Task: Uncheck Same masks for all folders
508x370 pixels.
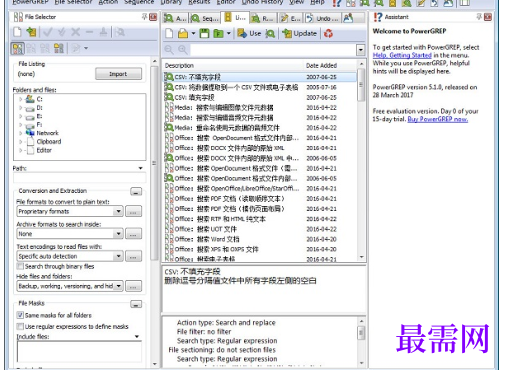Action: [x=20, y=315]
